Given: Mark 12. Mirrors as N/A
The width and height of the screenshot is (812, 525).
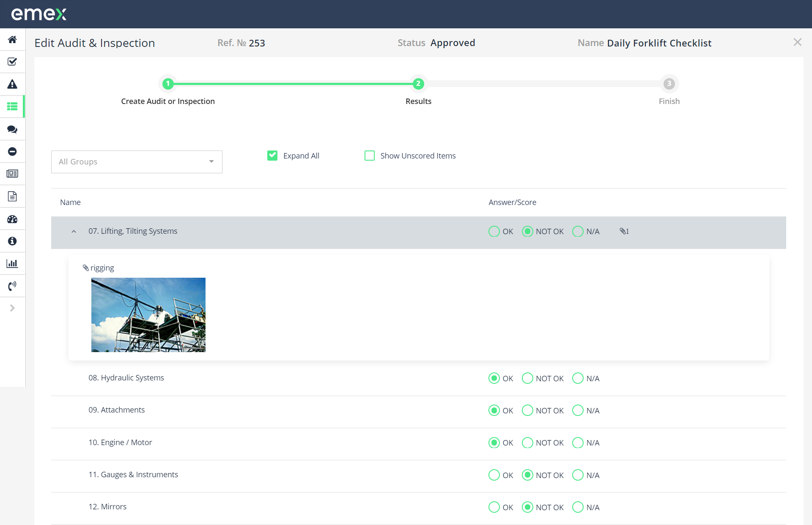Looking at the screenshot, I should (x=577, y=507).
